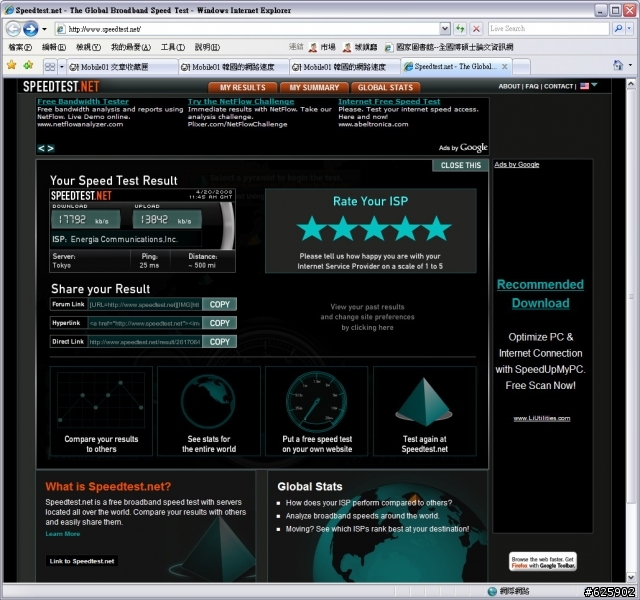Viewport: 640px width, 600px height.
Task: Open the 工具(T) menu
Action: (172, 47)
